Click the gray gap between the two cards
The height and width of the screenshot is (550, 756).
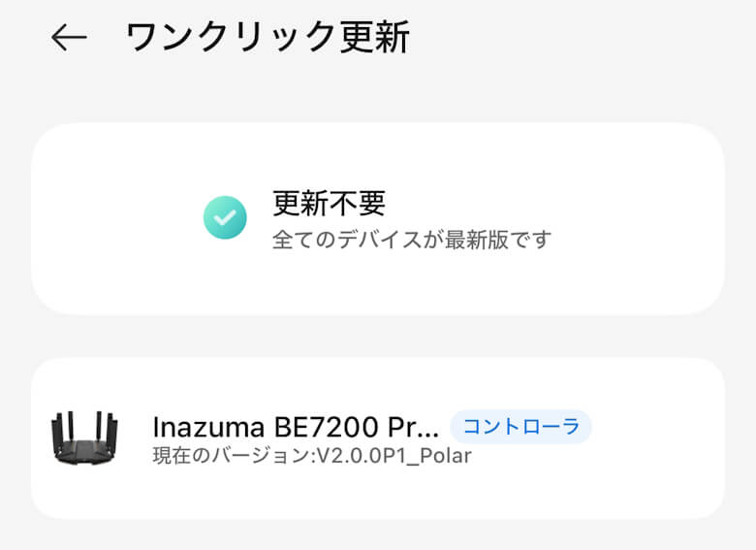pyautogui.click(x=378, y=336)
